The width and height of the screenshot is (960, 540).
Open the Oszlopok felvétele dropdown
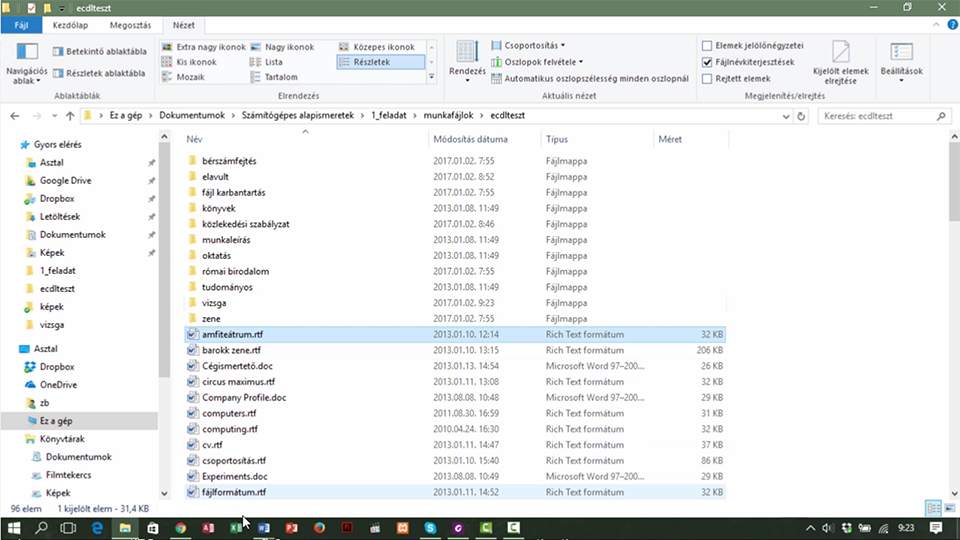pos(537,62)
